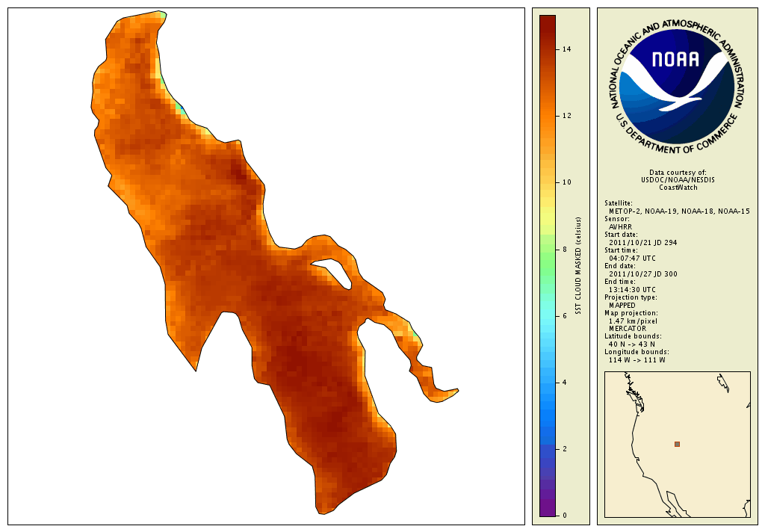Click the color bar label 6
Image resolution: width=765 pixels, height=532 pixels.
coord(565,316)
